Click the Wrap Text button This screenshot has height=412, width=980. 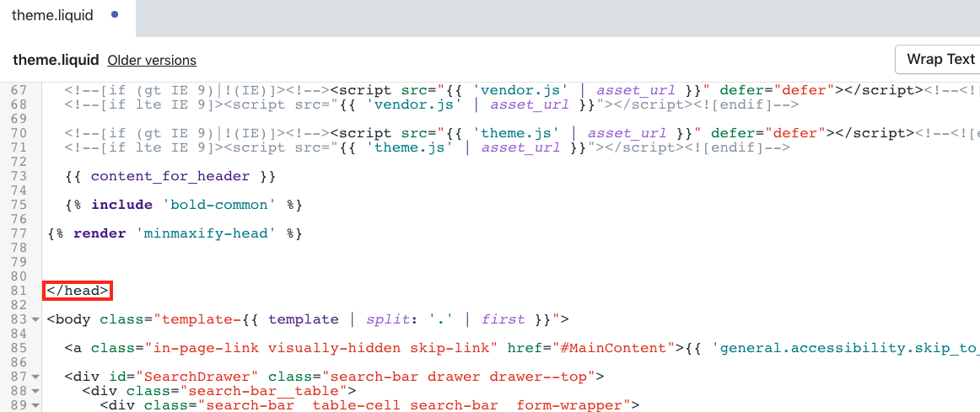tap(939, 59)
